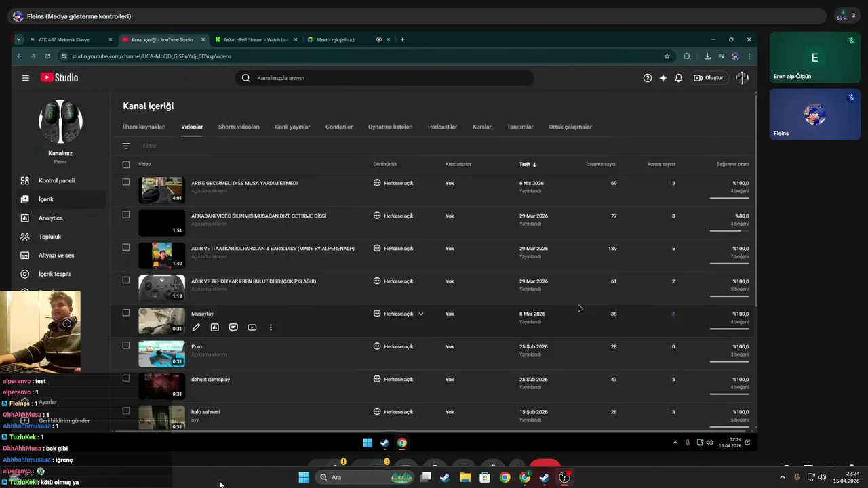Click the comment count 2 for Musayfay
This screenshot has width=868, height=488.
tap(673, 314)
